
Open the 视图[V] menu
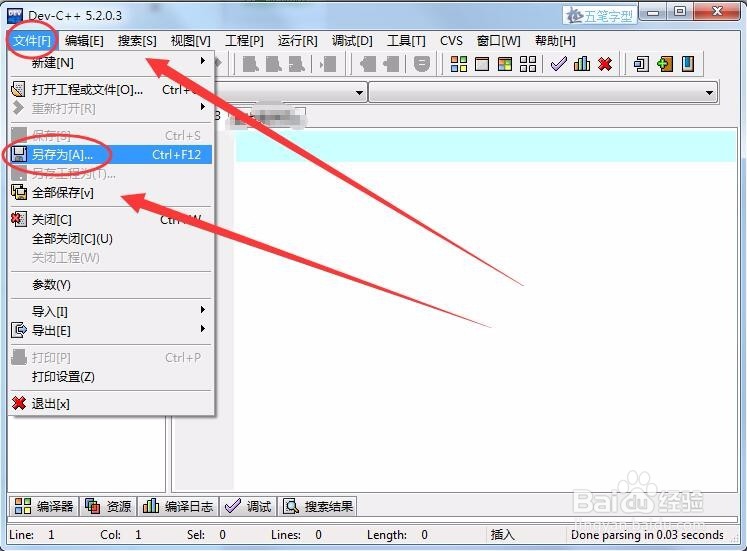[191, 41]
